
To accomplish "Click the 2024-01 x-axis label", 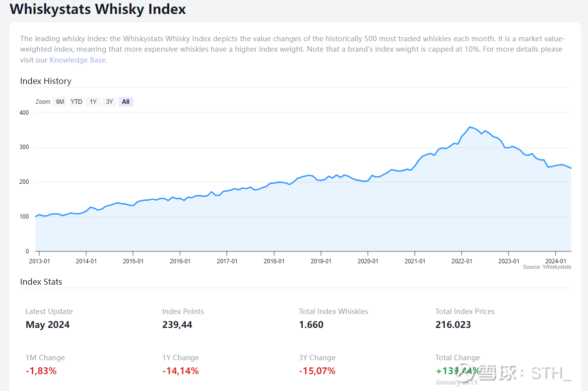I will [555, 261].
